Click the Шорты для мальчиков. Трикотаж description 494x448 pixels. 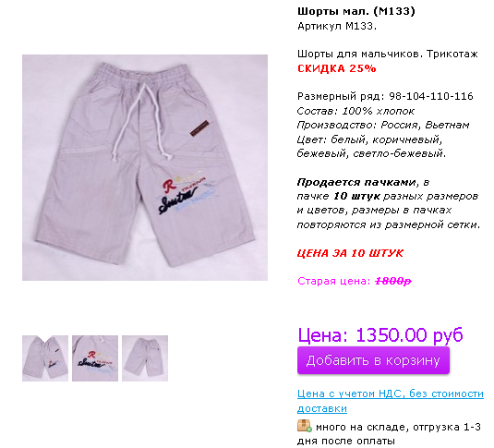[x=388, y=54]
